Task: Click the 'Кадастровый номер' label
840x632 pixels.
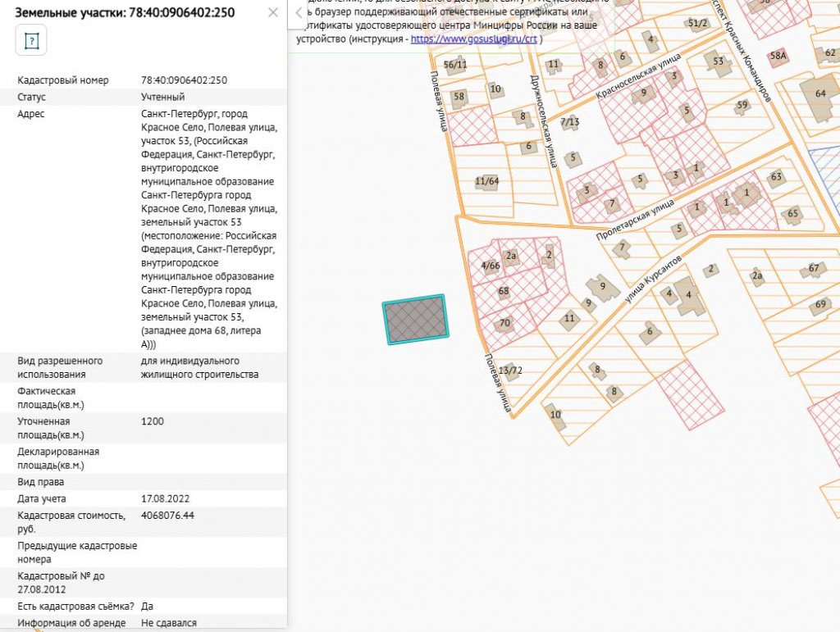Action: [62, 80]
